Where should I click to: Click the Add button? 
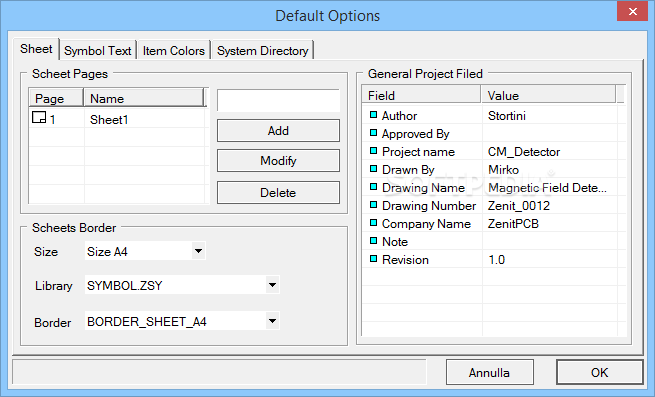[278, 130]
